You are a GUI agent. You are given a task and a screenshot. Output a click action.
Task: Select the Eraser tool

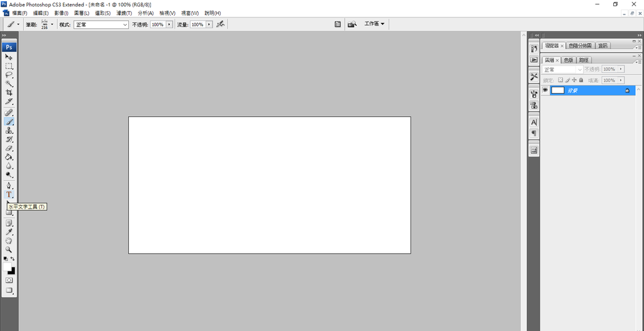click(x=9, y=148)
